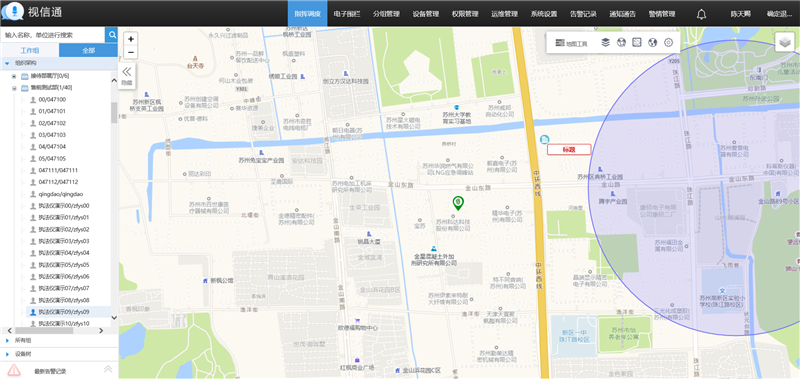Zoom out the map with minus button
The width and height of the screenshot is (800, 379).
(131, 52)
